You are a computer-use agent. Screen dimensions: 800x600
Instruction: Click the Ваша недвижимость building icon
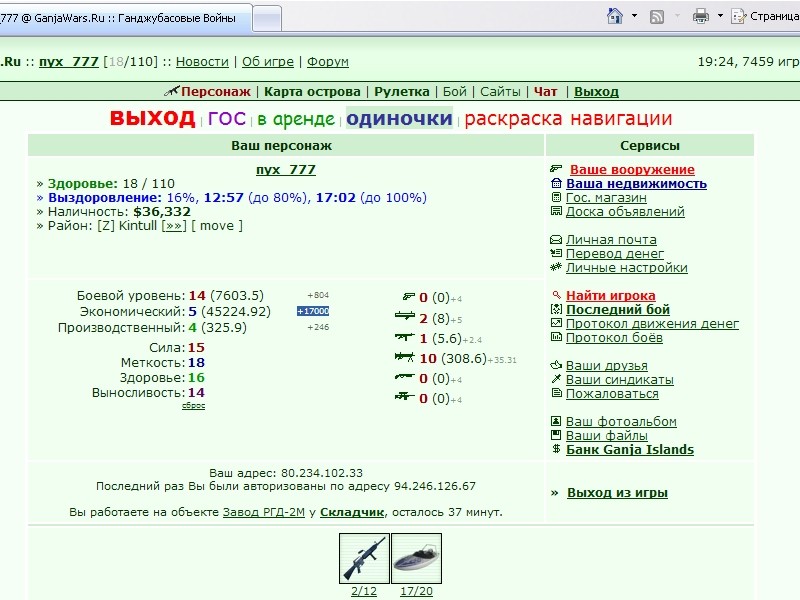[x=556, y=183]
